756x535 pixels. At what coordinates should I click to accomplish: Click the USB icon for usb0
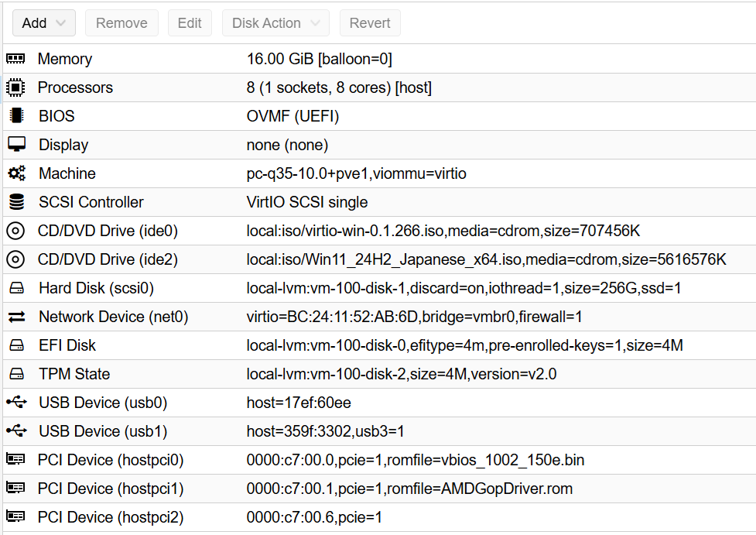tap(16, 403)
